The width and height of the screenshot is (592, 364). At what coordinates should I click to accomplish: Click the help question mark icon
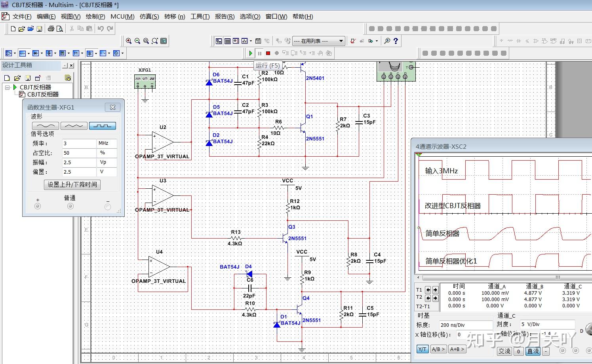pyautogui.click(x=396, y=41)
